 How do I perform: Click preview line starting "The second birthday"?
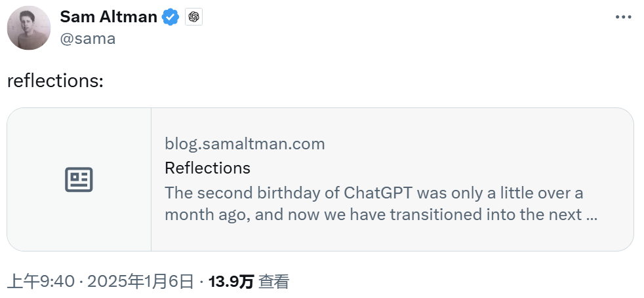[x=374, y=193]
